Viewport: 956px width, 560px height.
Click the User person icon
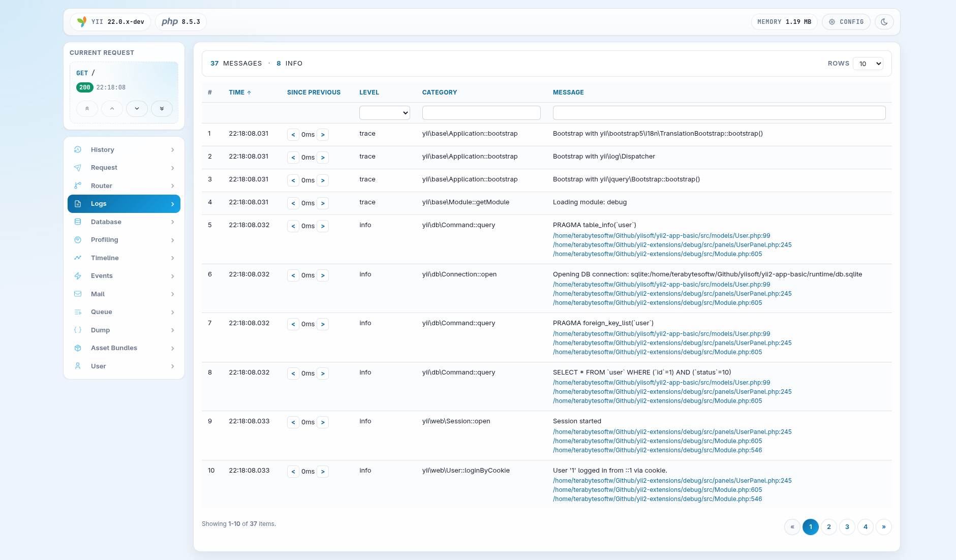[78, 366]
